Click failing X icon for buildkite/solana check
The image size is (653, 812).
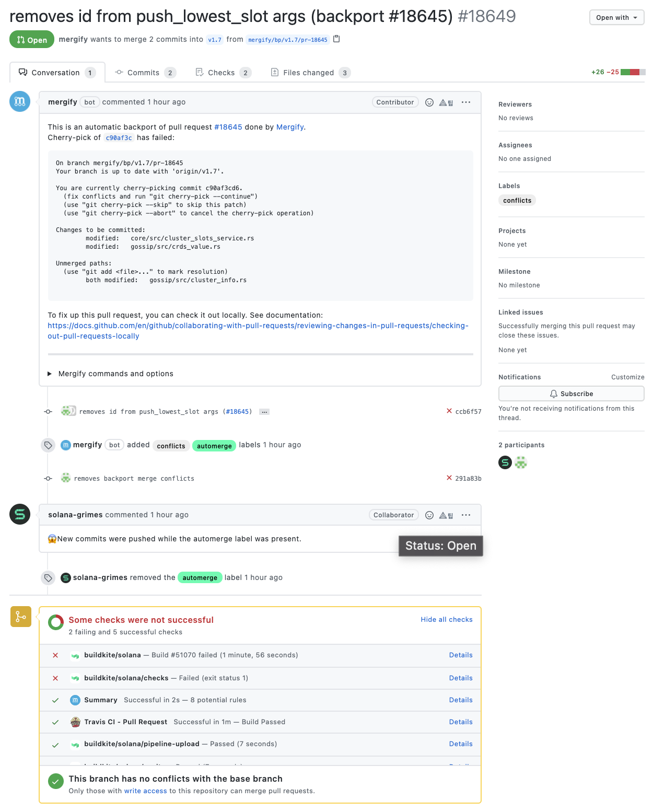55,655
